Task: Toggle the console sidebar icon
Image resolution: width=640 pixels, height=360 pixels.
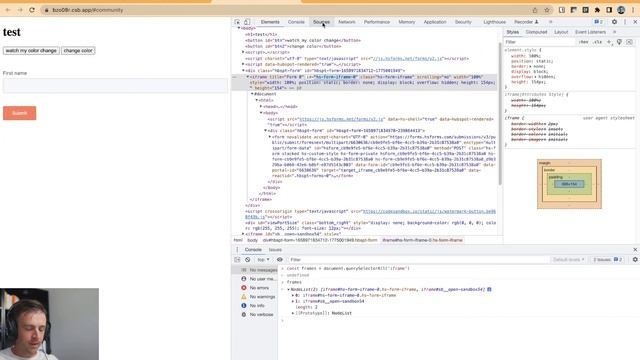Action: [x=237, y=260]
